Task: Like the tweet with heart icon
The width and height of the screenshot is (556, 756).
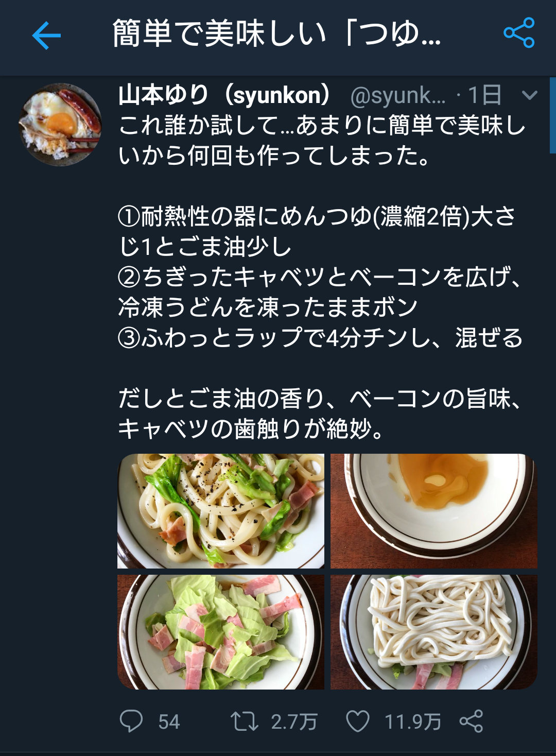Action: (x=358, y=721)
